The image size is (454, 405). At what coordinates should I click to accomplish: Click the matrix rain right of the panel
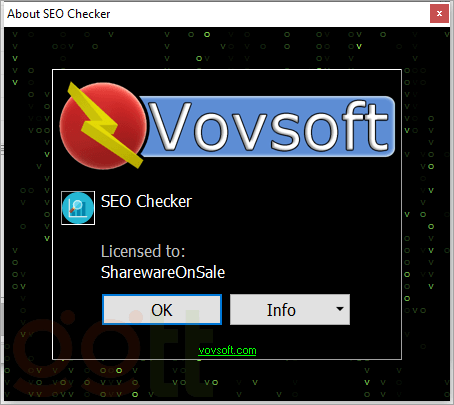point(426,213)
